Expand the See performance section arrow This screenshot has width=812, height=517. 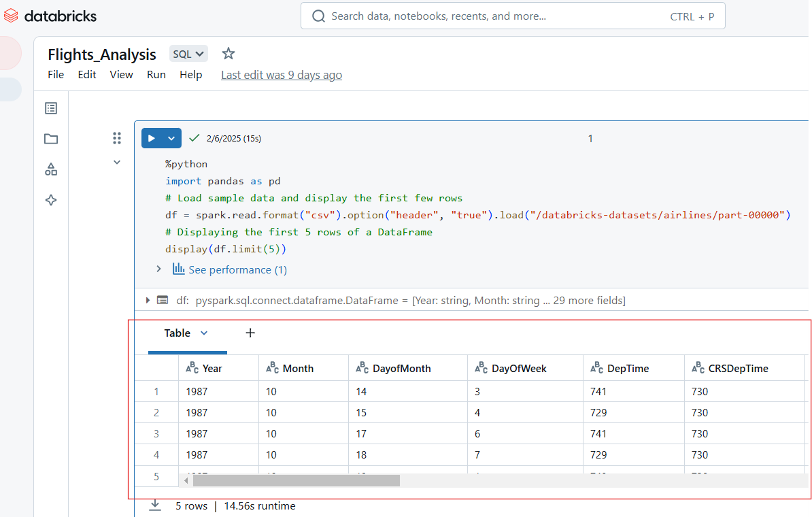[x=159, y=268]
